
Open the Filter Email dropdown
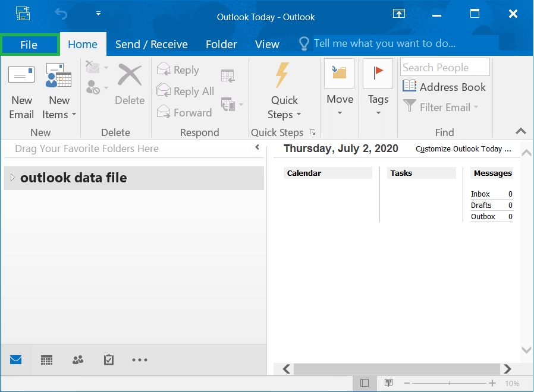tap(441, 107)
